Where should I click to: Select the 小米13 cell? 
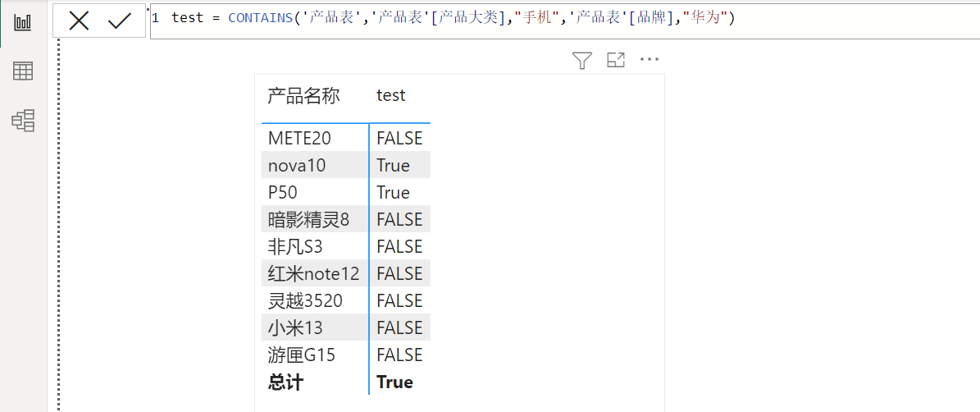316,327
